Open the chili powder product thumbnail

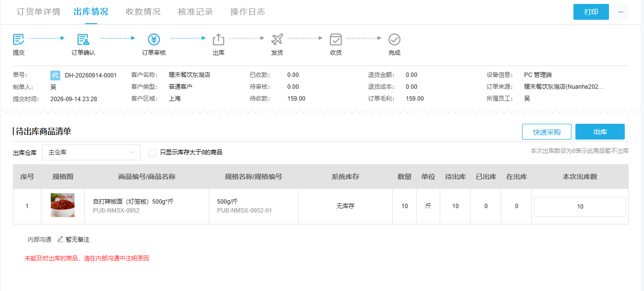(x=63, y=206)
